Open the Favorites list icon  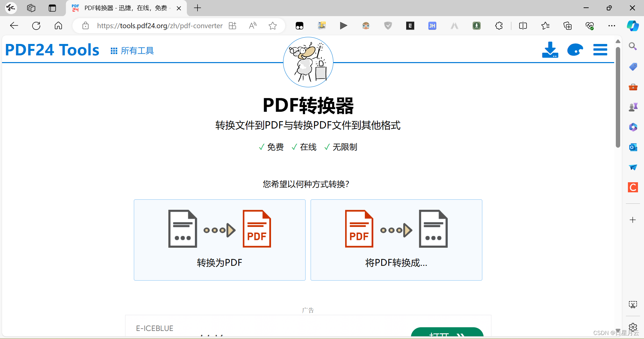coord(545,26)
